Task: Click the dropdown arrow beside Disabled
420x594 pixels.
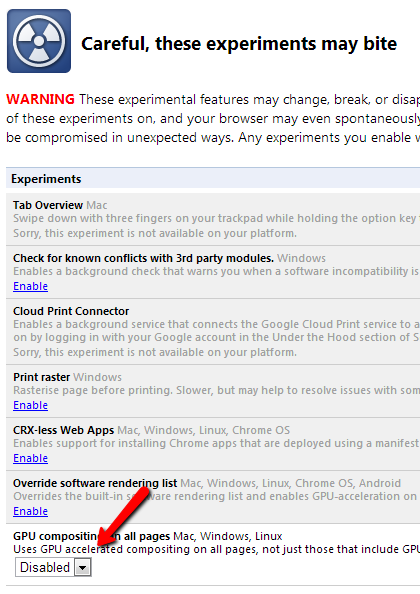Action: [x=83, y=567]
